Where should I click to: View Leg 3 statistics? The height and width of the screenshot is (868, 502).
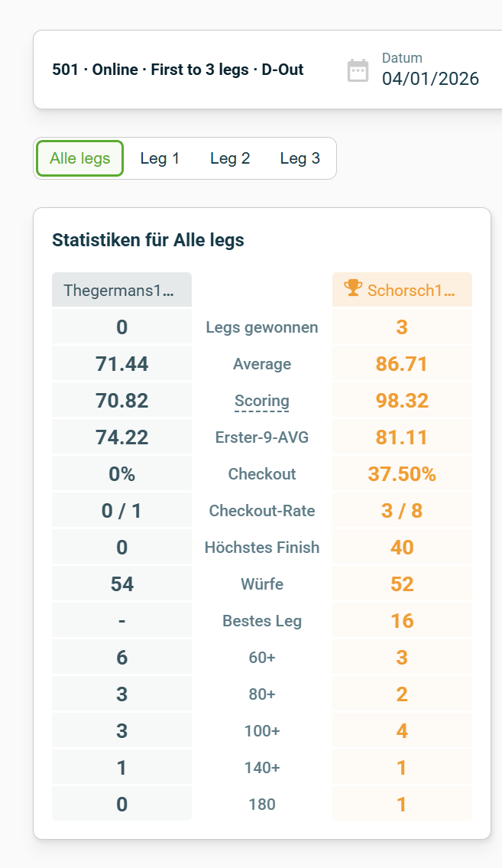pos(300,158)
